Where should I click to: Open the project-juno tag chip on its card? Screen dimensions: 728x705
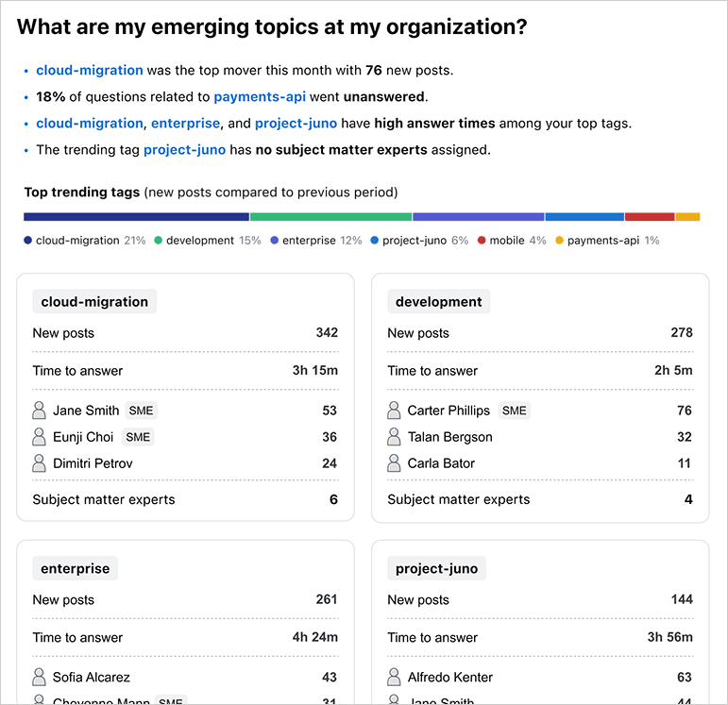point(437,569)
